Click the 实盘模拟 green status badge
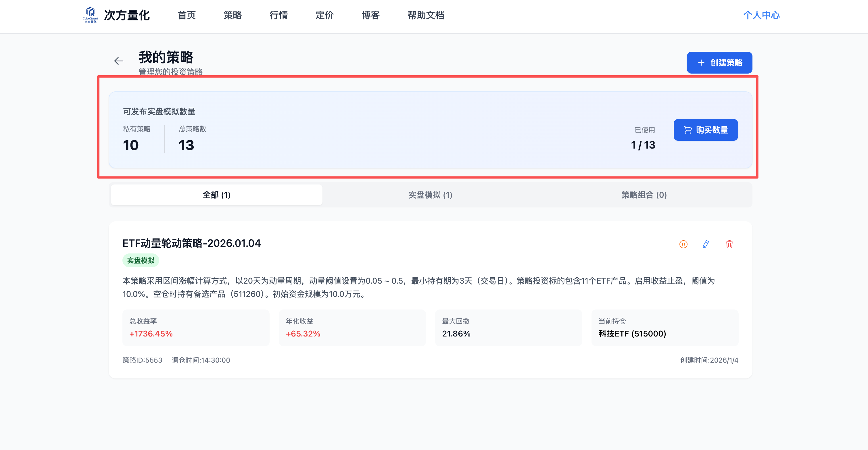 pyautogui.click(x=141, y=260)
